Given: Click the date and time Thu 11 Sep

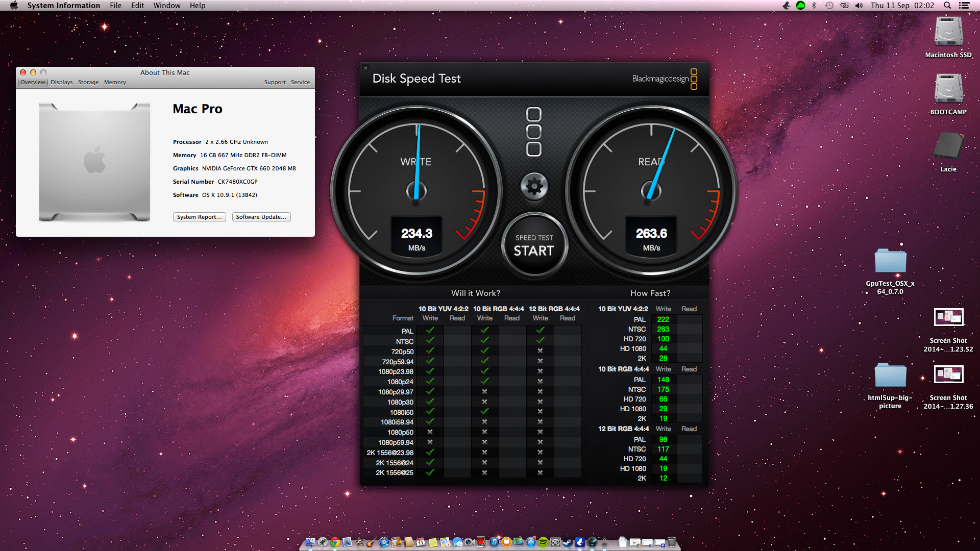Looking at the screenshot, I should click(x=902, y=5).
